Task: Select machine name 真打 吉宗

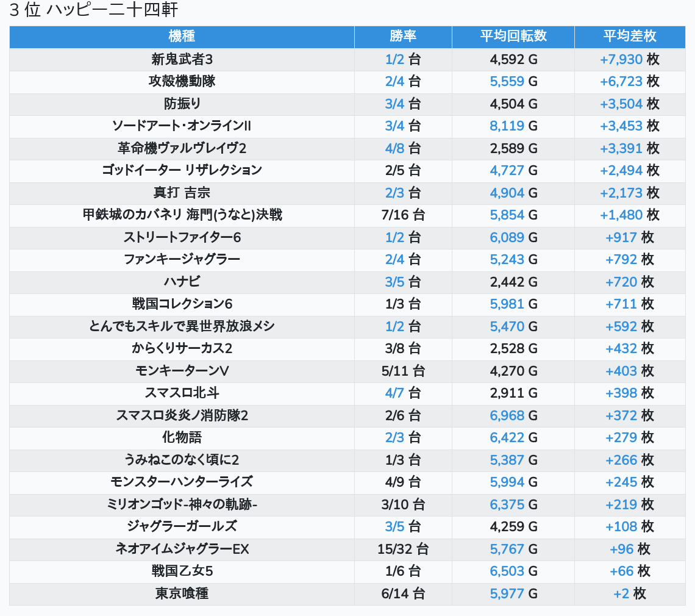Action: (182, 193)
